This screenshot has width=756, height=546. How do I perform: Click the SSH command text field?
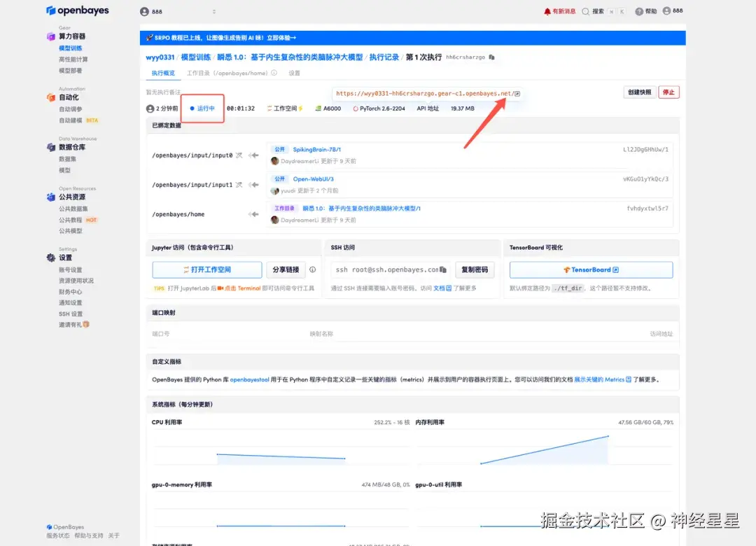391,269
